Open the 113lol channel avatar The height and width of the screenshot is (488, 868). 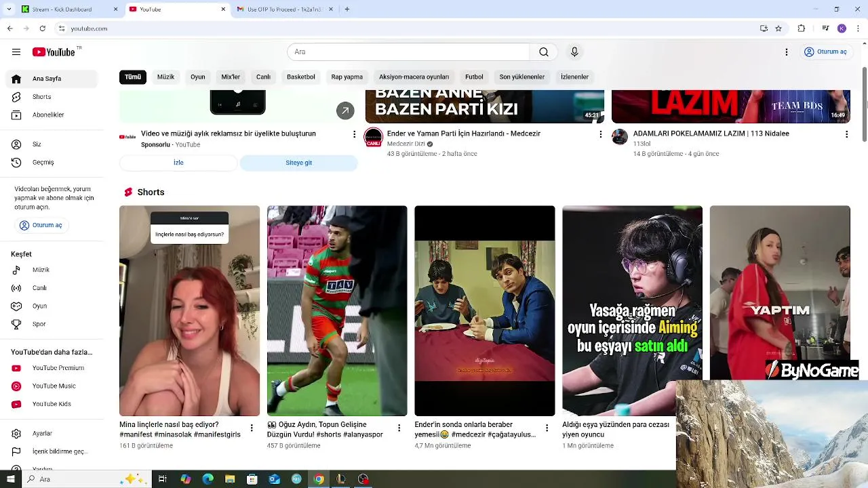tap(620, 137)
